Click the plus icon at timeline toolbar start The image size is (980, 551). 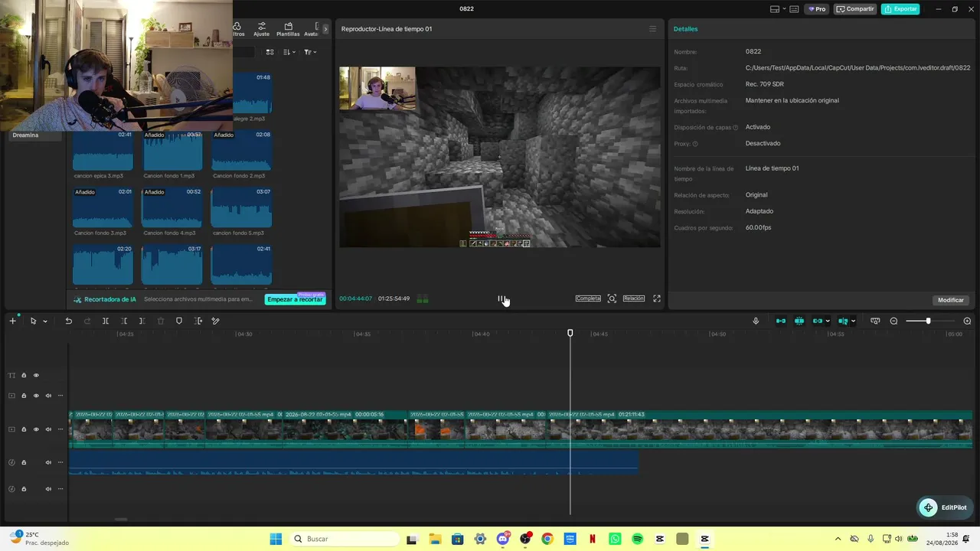[12, 321]
